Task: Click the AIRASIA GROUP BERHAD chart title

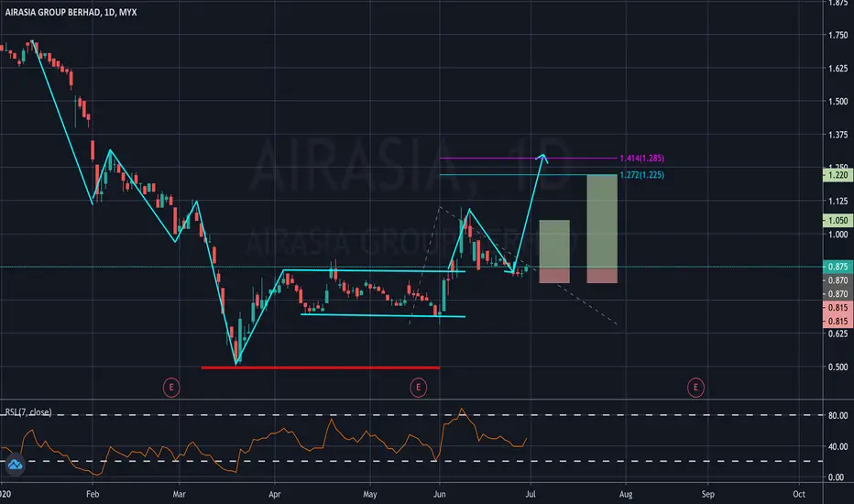Action: pos(71,12)
